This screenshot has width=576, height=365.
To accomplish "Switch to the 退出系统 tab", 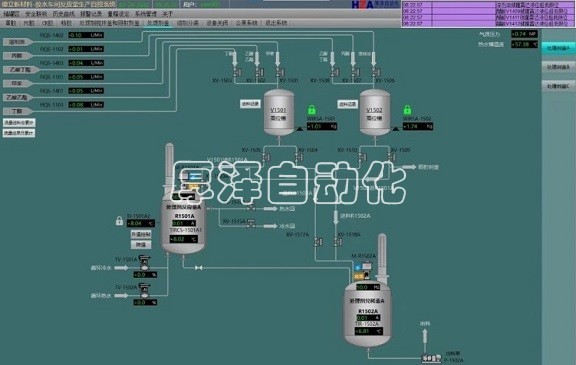I will pyautogui.click(x=276, y=23).
